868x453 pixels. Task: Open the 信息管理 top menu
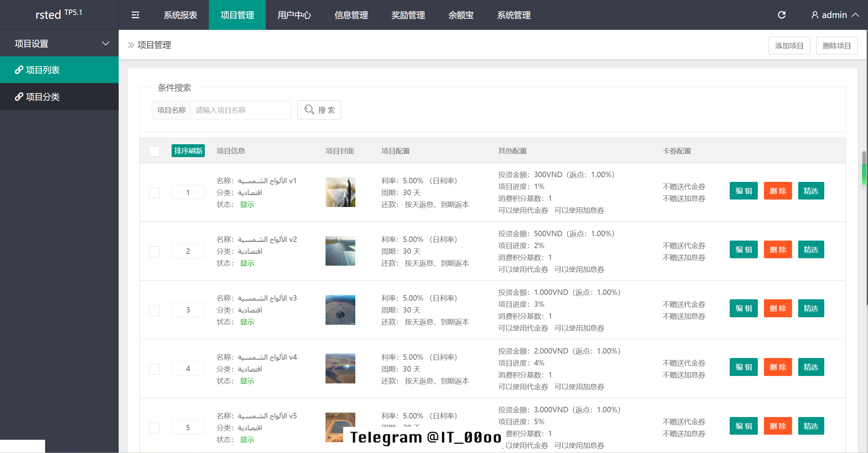(x=351, y=15)
